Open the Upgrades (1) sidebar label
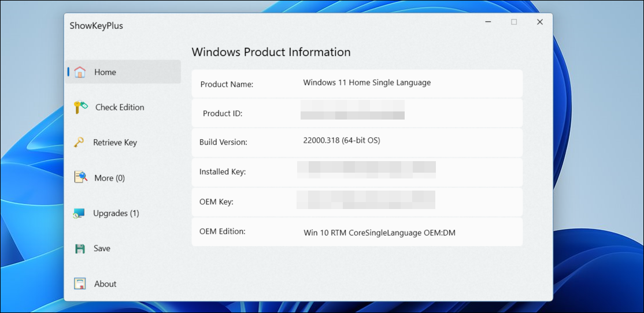The image size is (644, 313). click(116, 213)
